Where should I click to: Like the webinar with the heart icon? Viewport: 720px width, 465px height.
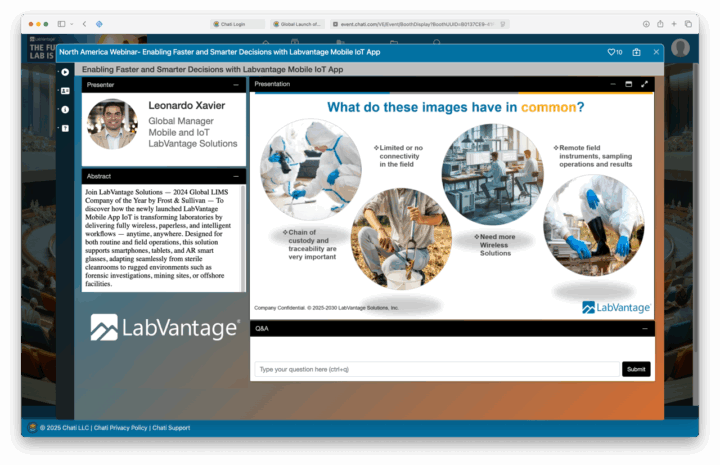[614, 52]
